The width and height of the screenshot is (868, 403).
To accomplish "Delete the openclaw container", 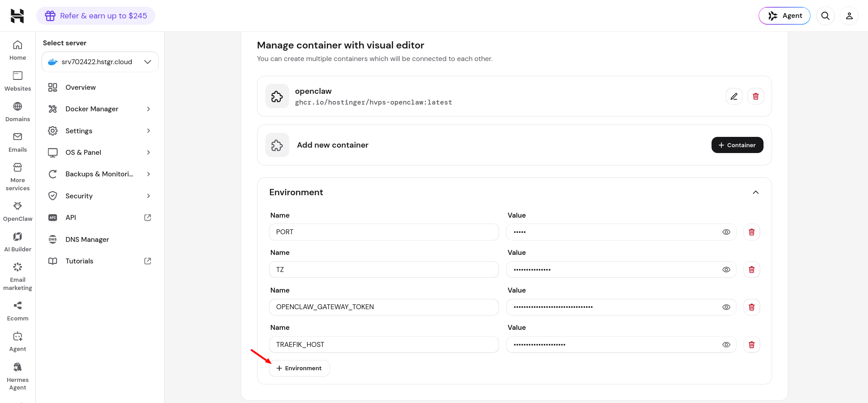I will [755, 96].
